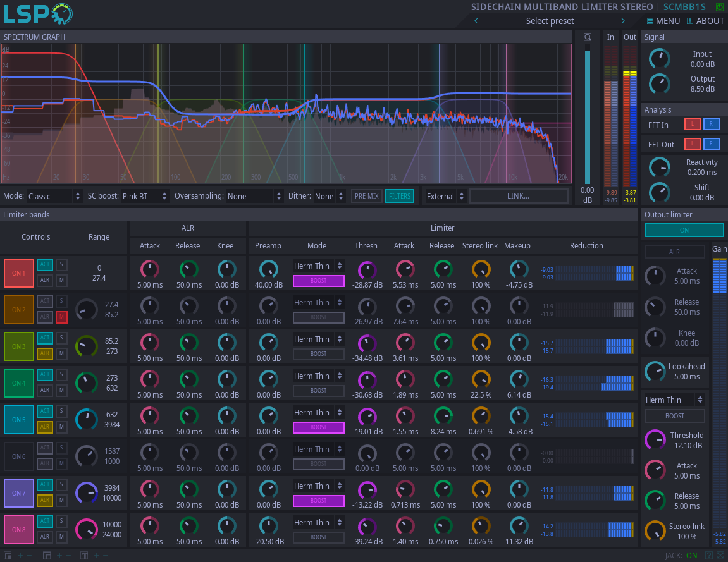Click the Reactivity knob in Analysis section
This screenshot has height=562, width=728.
point(660,168)
